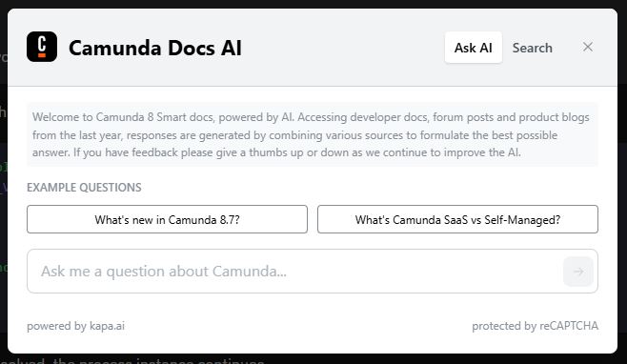This screenshot has width=627, height=364.
Task: Switch to the Ask AI tab
Action: (x=473, y=48)
